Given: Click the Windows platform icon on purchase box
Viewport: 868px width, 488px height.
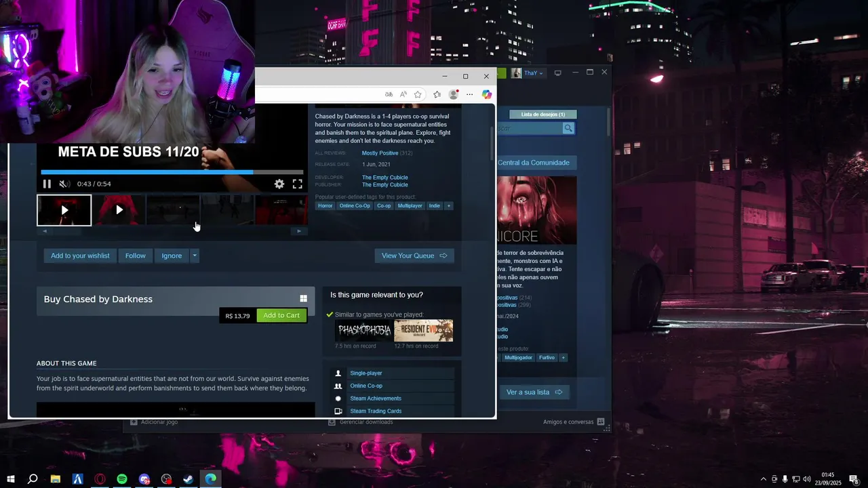Looking at the screenshot, I should [303, 298].
